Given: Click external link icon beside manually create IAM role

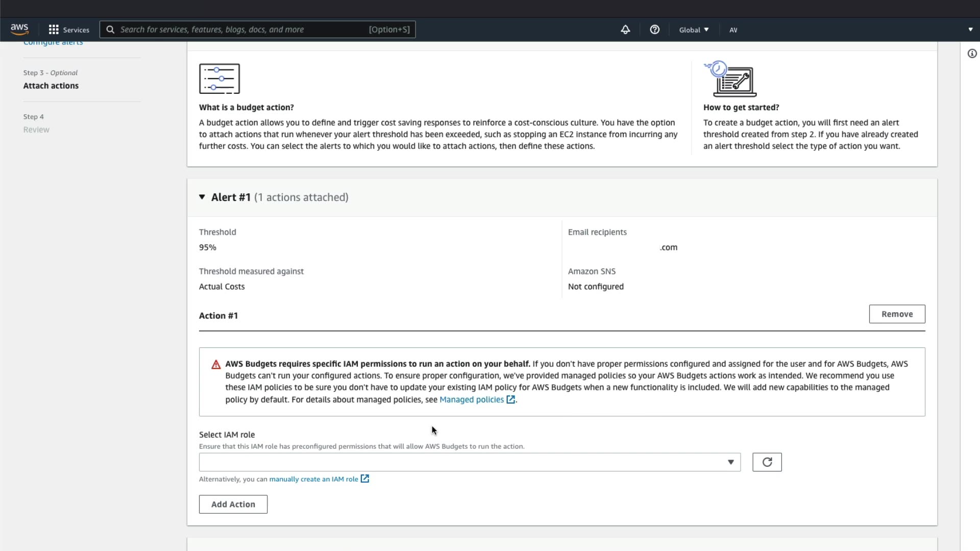Looking at the screenshot, I should click(x=365, y=479).
